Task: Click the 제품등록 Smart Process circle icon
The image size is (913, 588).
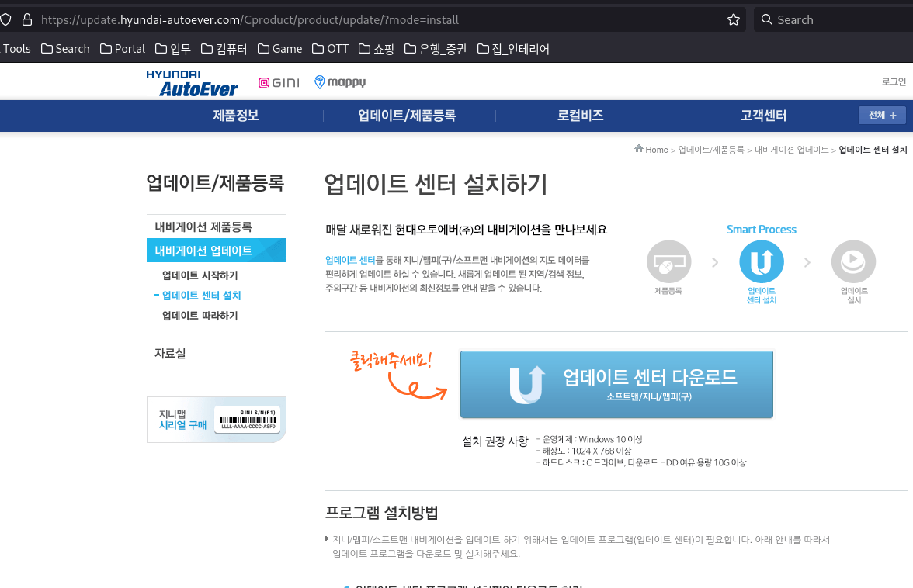Action: pyautogui.click(x=668, y=262)
